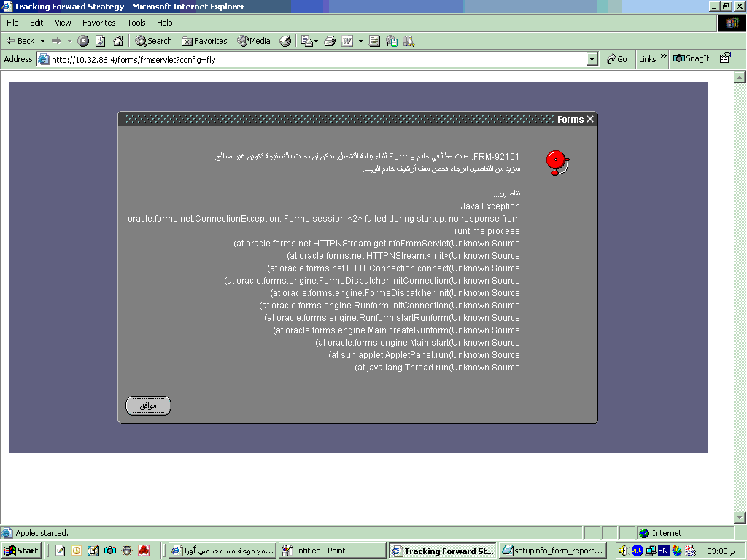Close the Forms error dialog

(x=590, y=119)
